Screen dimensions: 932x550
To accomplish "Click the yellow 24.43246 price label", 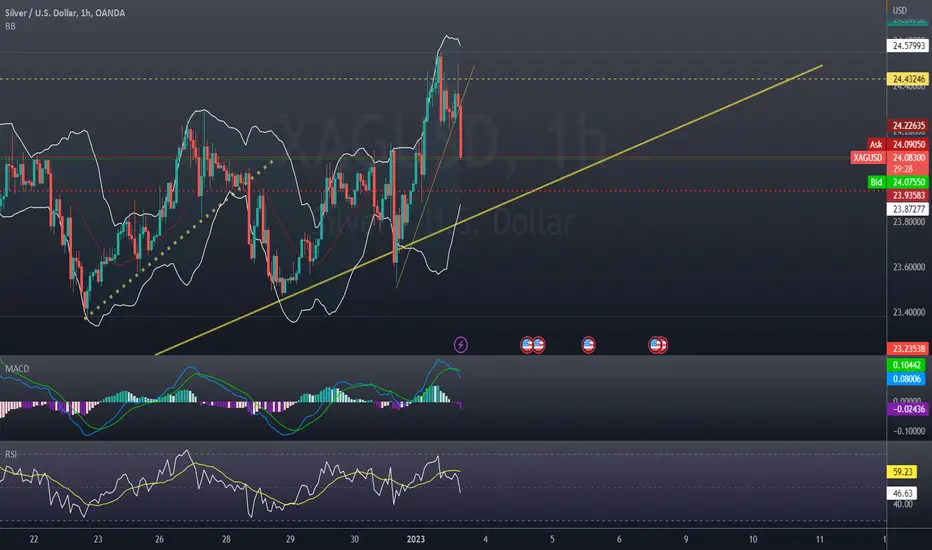I will coord(908,79).
